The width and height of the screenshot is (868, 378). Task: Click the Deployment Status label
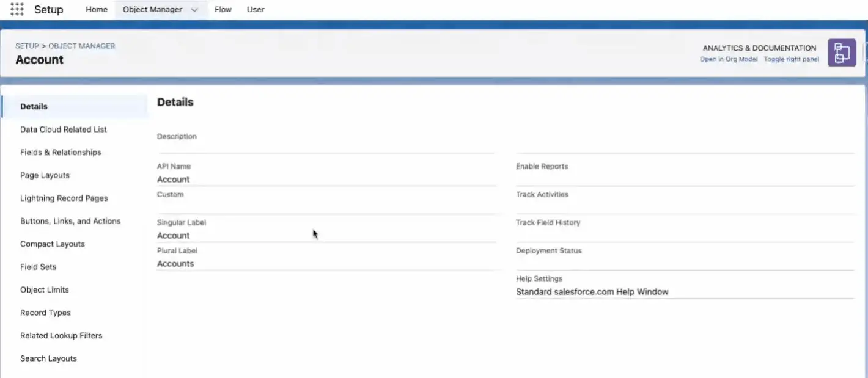tap(549, 250)
